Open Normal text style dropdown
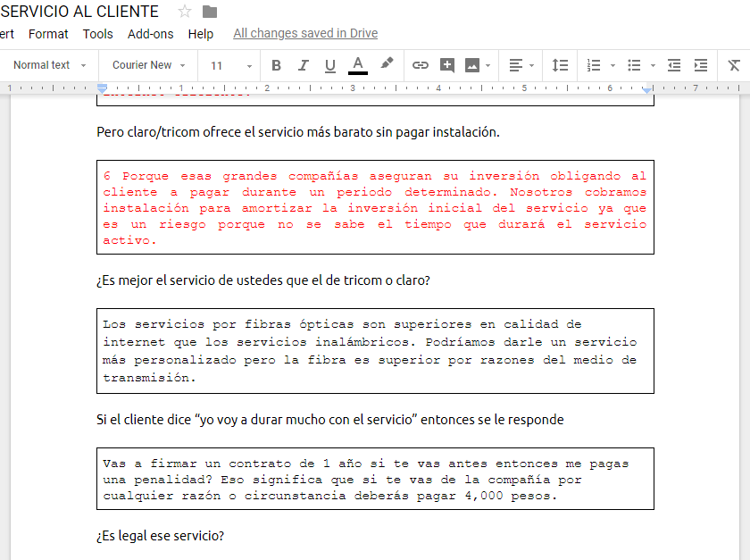The height and width of the screenshot is (560, 750). pos(50,65)
